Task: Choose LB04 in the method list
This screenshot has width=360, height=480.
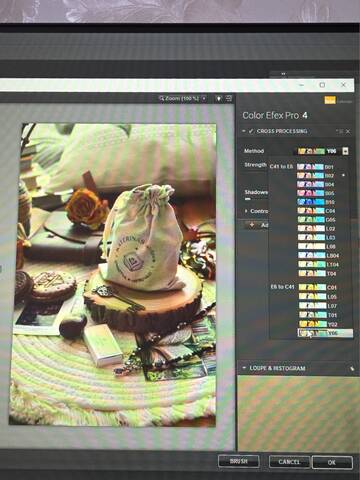Action: (318, 256)
